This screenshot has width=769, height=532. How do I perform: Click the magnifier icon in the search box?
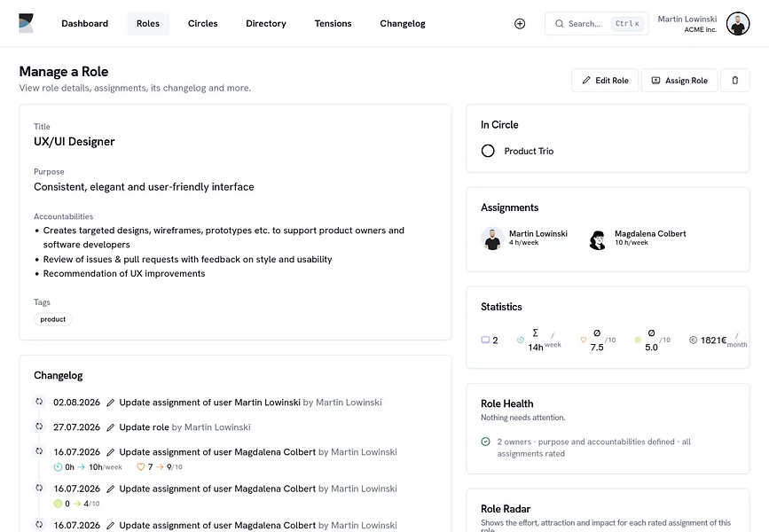[559, 24]
